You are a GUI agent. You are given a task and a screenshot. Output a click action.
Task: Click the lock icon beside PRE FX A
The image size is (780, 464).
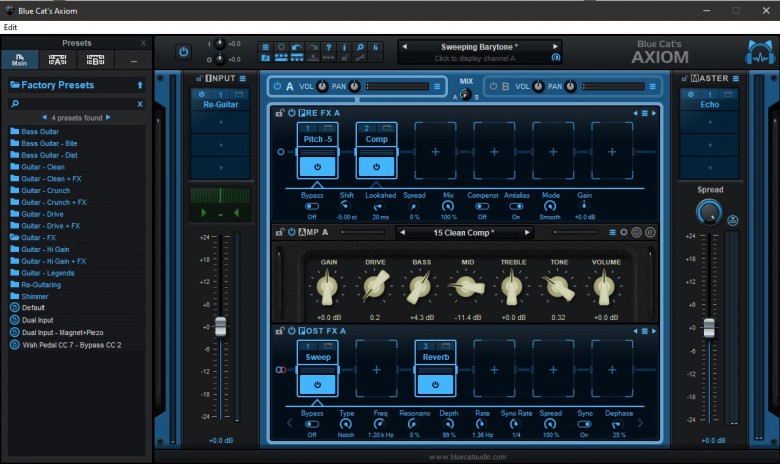pyautogui.click(x=280, y=113)
